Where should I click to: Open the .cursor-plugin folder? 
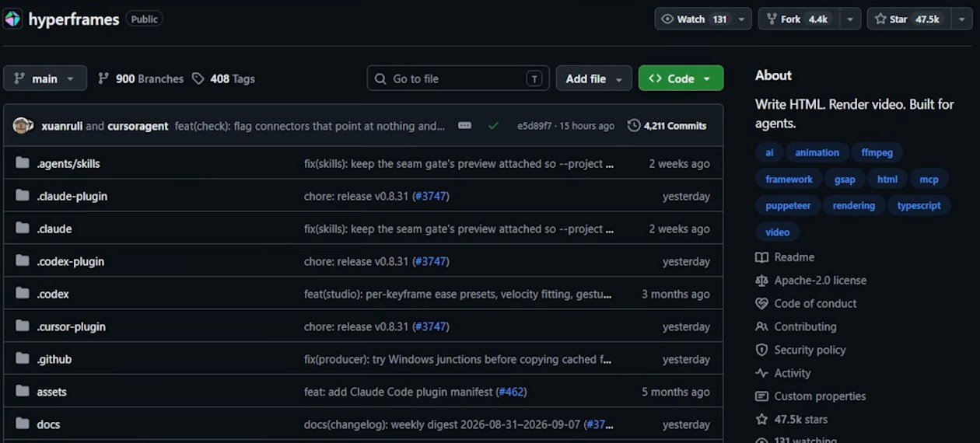(x=71, y=327)
